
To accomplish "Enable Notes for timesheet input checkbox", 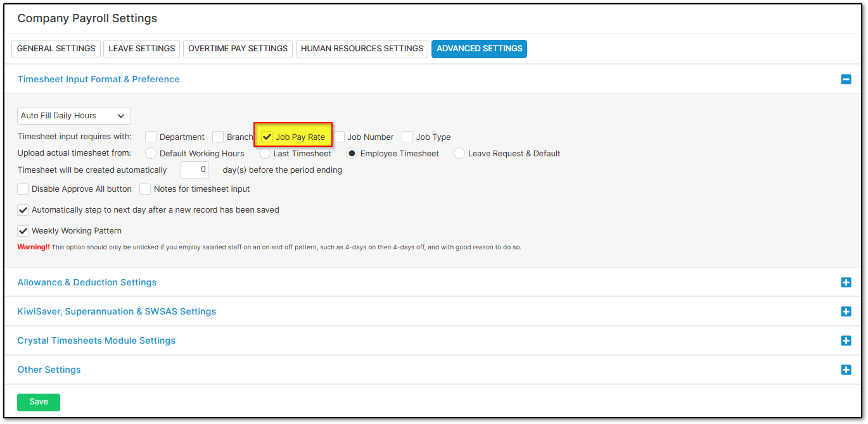I will (145, 189).
